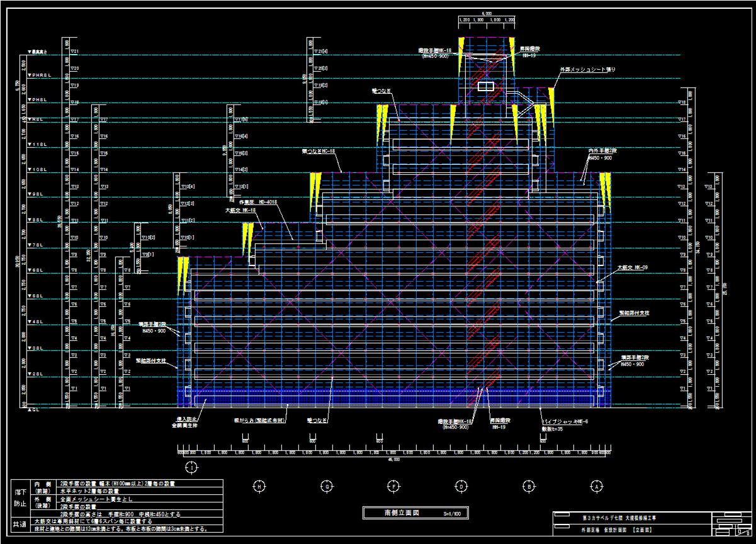Click the white rectangle in the penthouse tower
756x544 pixels.
click(x=485, y=86)
